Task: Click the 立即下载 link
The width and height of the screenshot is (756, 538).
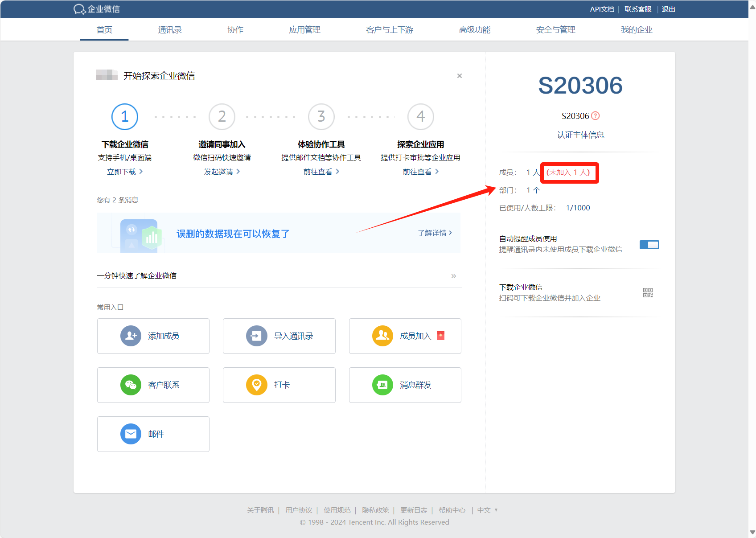Action: point(124,172)
